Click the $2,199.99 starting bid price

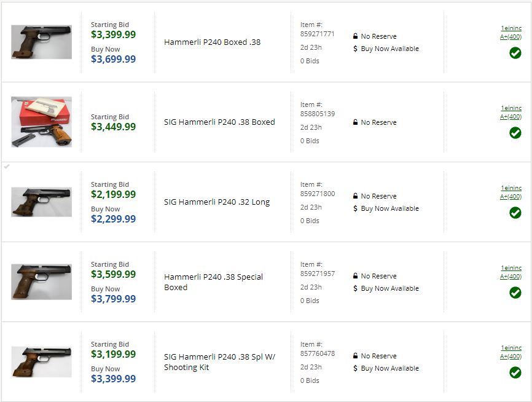click(113, 194)
